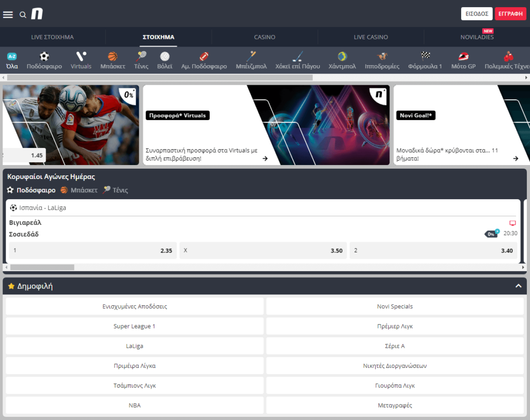This screenshot has width=530, height=420.
Task: Open Novi Specials link
Action: (x=395, y=307)
